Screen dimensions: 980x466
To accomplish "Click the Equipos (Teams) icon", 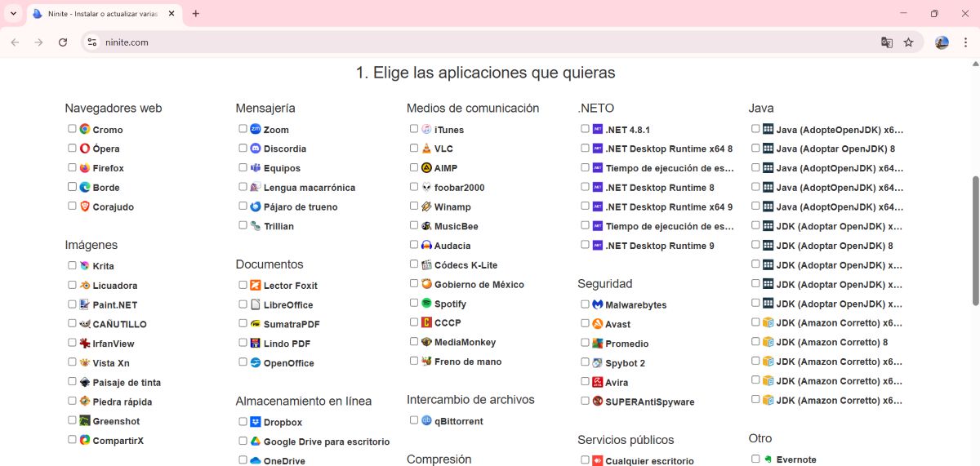I will point(255,168).
